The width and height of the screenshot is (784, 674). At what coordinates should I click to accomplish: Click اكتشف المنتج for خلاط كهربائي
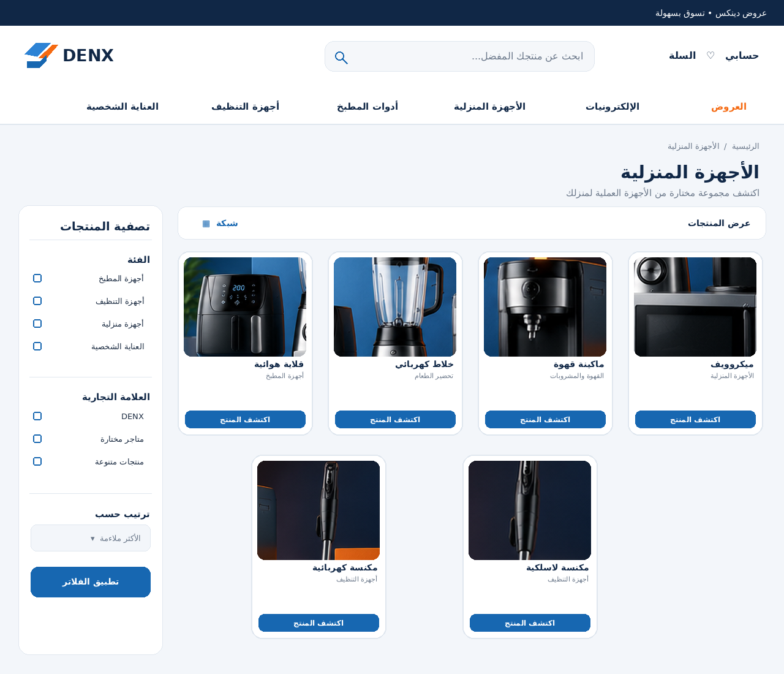click(395, 420)
